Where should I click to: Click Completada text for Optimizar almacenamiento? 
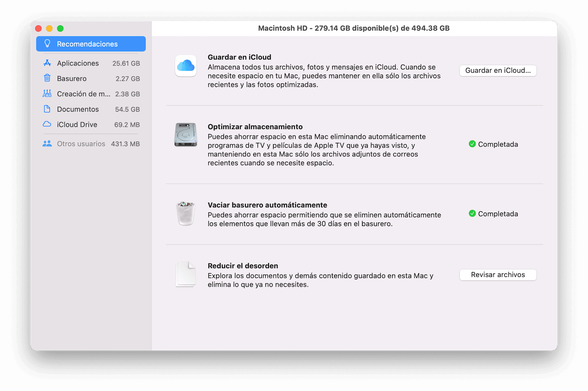click(x=498, y=144)
